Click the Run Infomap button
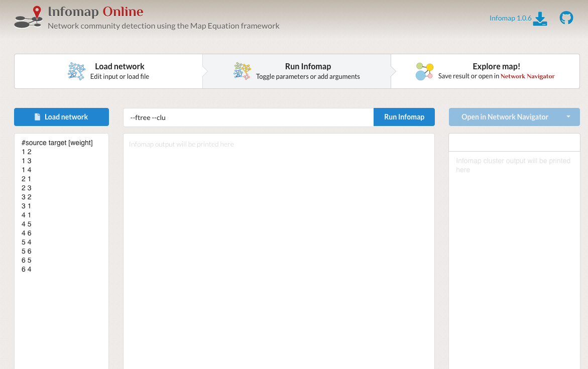The width and height of the screenshot is (588, 369). 404,117
